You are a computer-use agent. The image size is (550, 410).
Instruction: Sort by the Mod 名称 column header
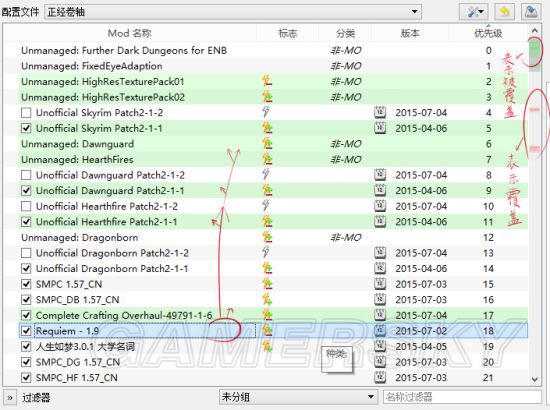click(130, 33)
